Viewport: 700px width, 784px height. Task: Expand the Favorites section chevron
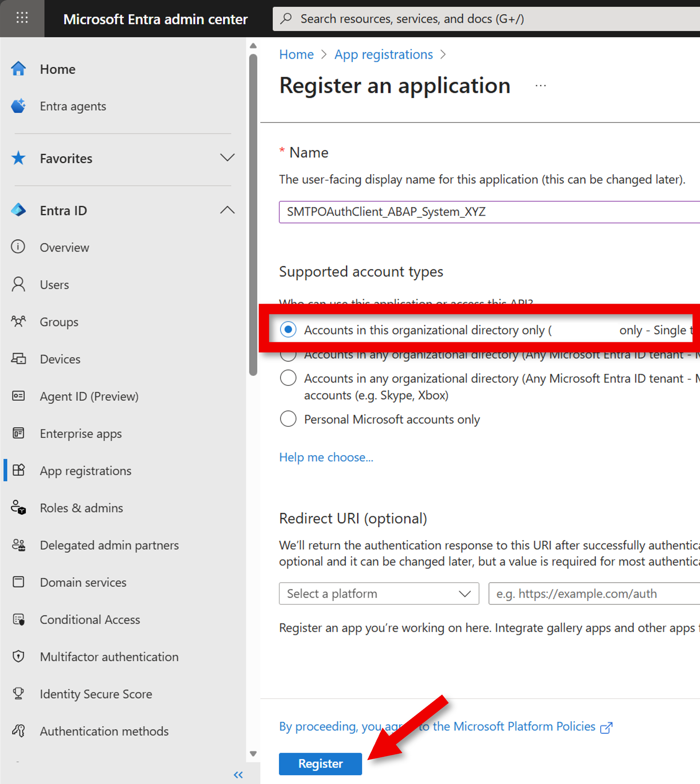(227, 158)
